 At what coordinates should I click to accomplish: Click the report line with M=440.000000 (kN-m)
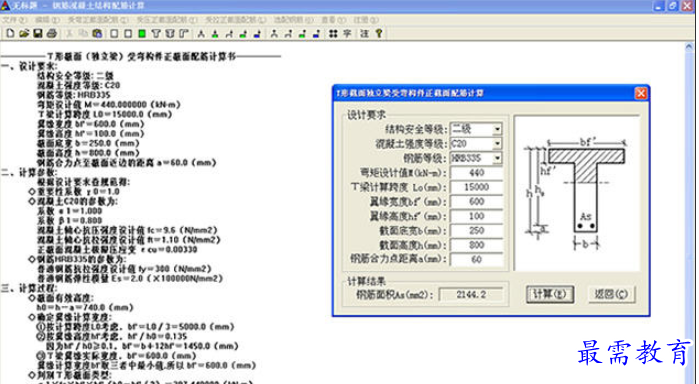(109, 105)
